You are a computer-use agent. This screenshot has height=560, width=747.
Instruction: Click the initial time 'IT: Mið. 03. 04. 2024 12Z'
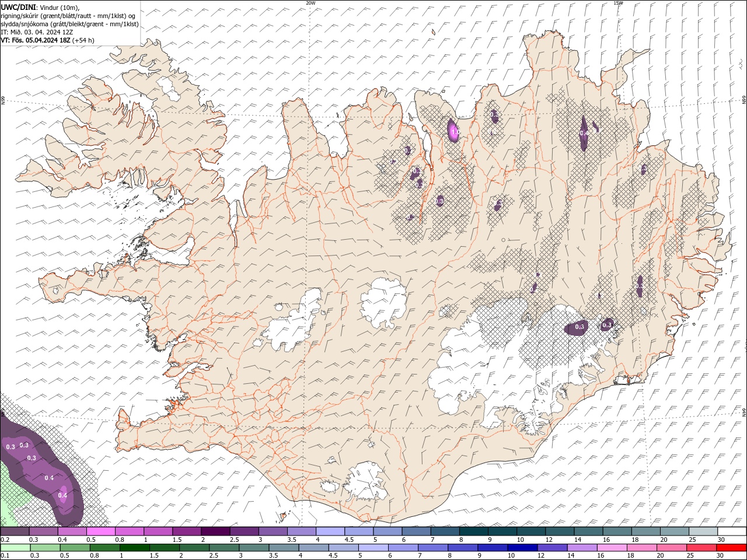[37, 32]
